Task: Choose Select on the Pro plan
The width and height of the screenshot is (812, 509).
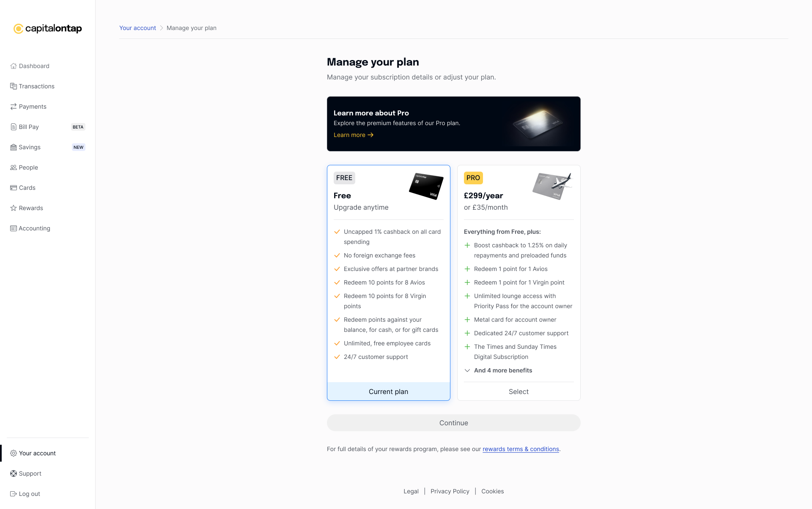Action: pyautogui.click(x=518, y=391)
